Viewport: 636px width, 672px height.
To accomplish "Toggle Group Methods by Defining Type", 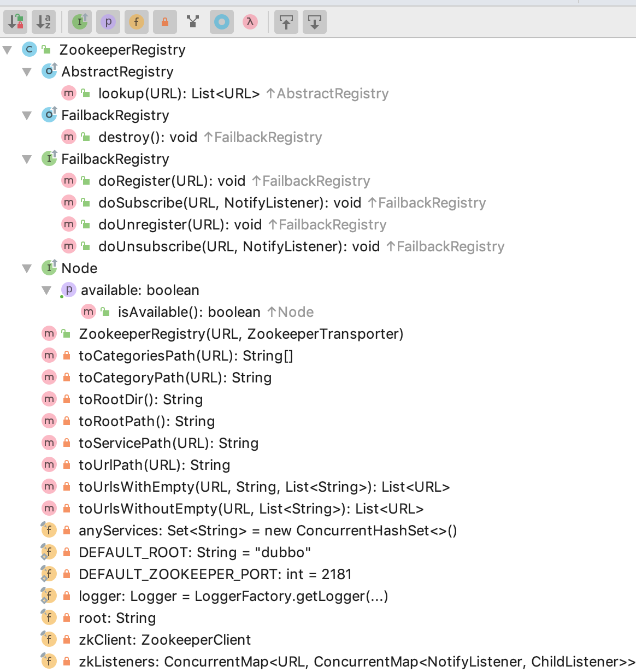I will 193,22.
